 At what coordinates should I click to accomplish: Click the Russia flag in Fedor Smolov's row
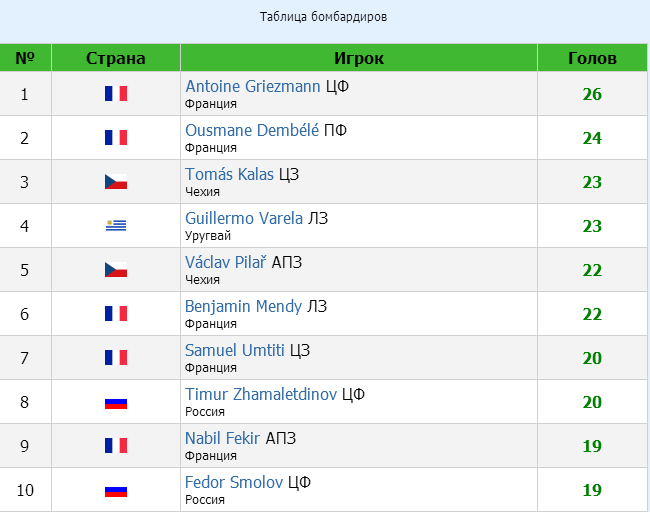click(x=116, y=491)
